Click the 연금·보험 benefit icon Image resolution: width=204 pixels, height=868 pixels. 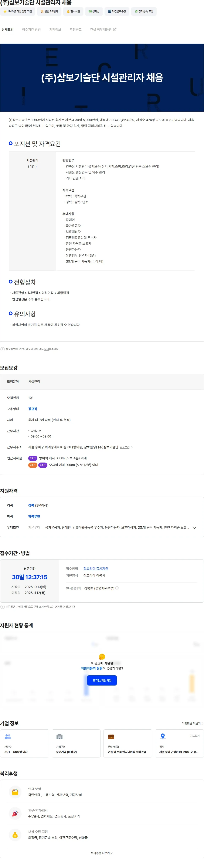point(15,792)
